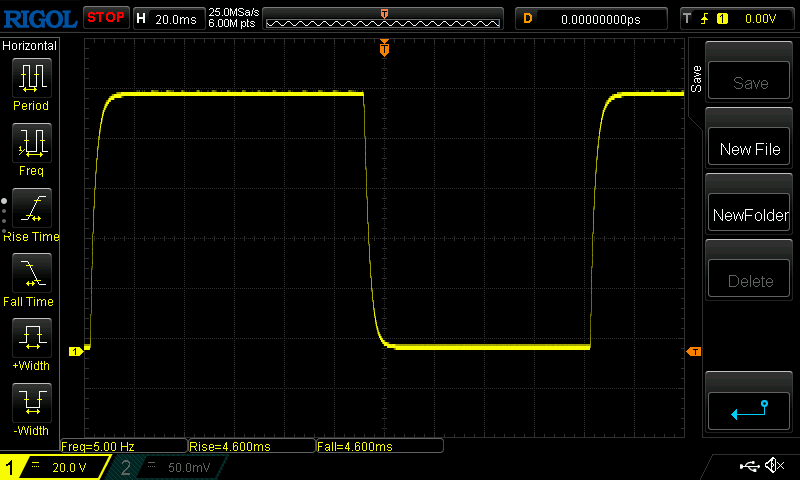Select the Freq measurement icon

(x=31, y=143)
